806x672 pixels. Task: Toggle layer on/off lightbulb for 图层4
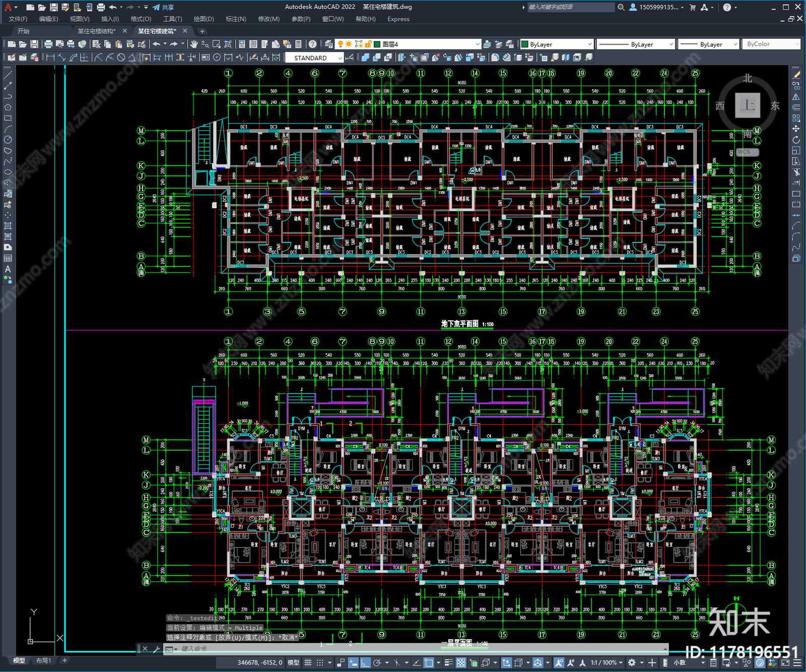point(341,44)
